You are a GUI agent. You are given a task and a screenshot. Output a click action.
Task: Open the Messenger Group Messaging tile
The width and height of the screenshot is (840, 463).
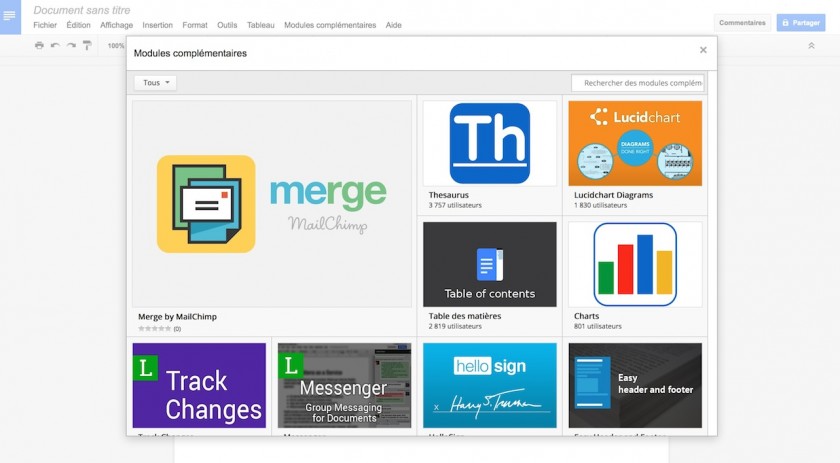344,385
